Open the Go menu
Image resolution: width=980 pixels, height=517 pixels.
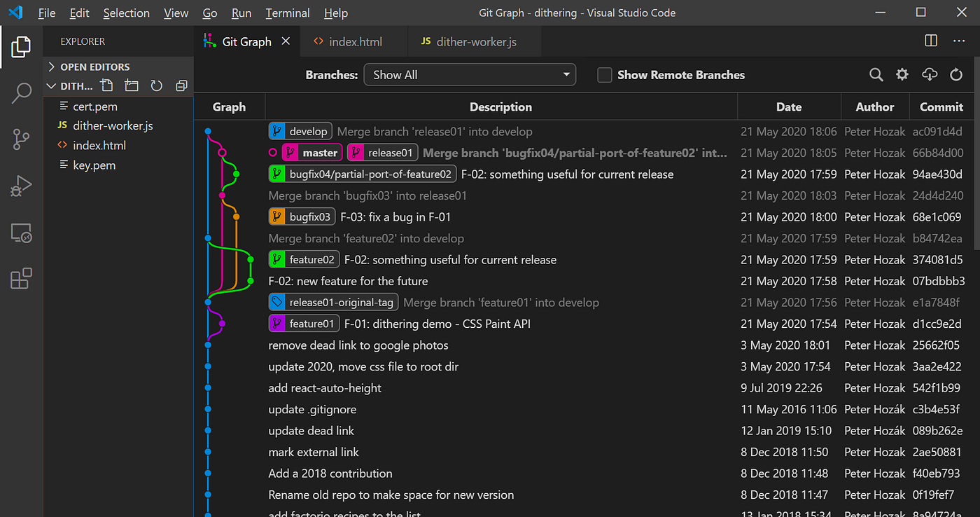[209, 13]
